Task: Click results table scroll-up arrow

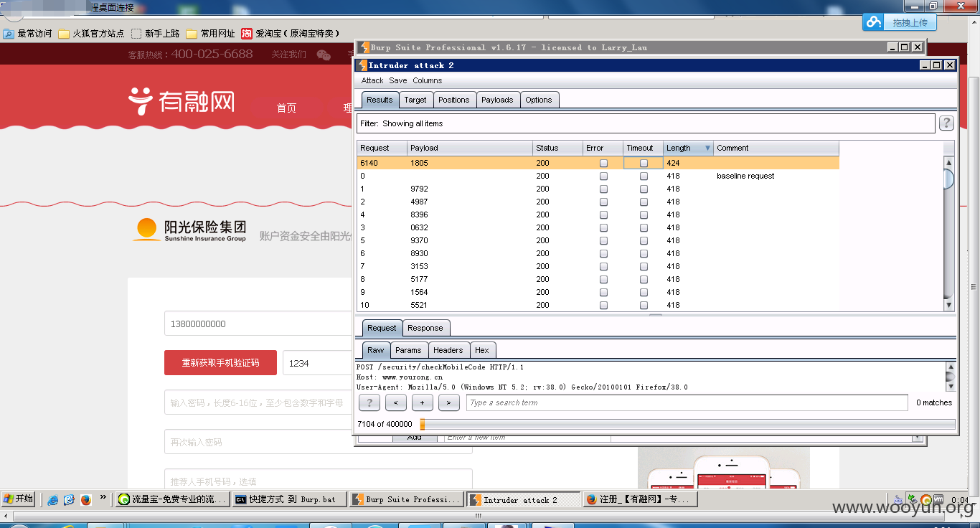Action: point(948,162)
